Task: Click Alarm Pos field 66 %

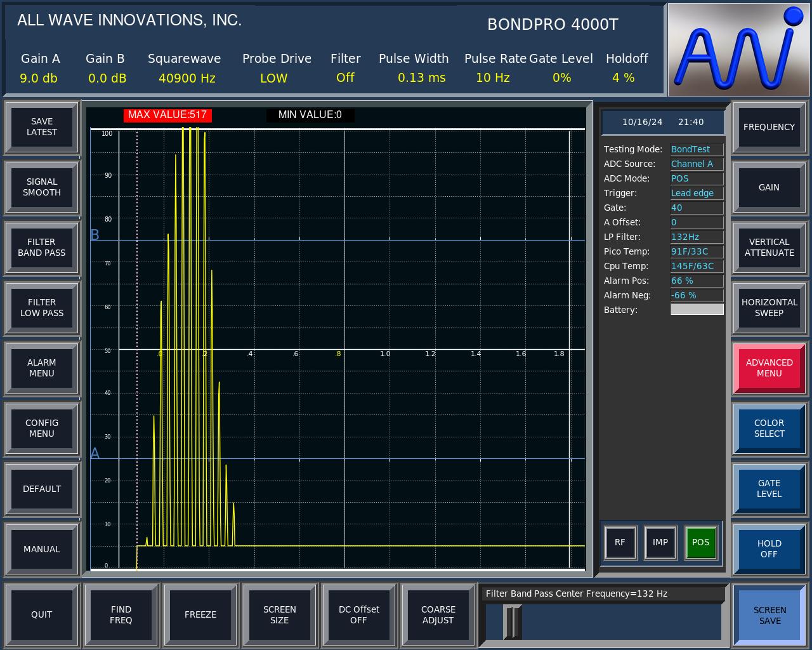Action: (x=697, y=281)
